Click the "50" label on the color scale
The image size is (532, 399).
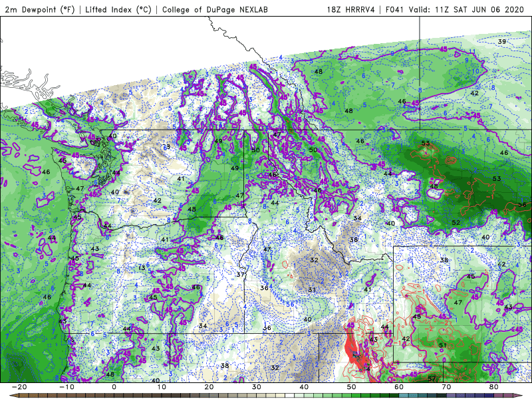coord(352,387)
